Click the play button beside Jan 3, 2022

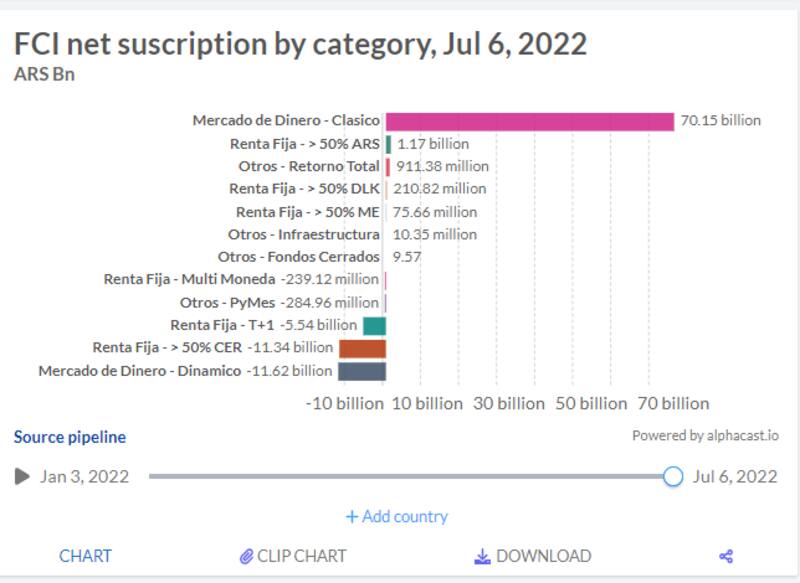(22, 476)
